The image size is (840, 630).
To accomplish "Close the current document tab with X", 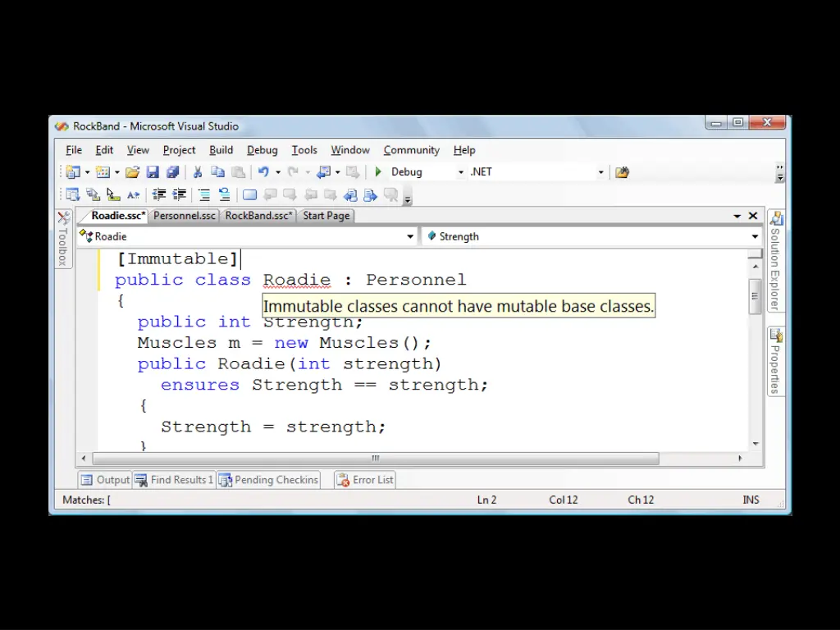I will click(x=753, y=216).
